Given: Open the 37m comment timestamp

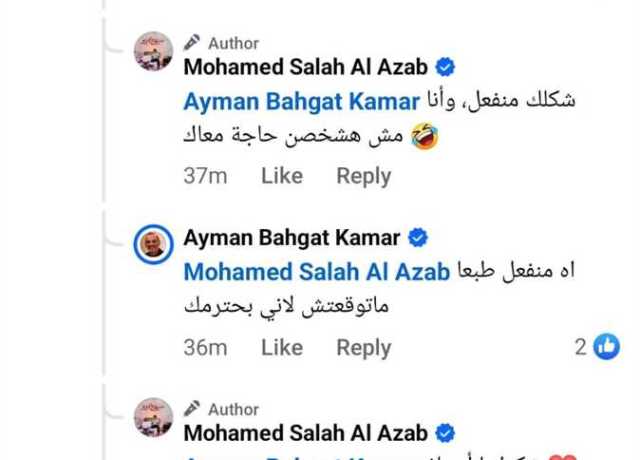Looking at the screenshot, I should pyautogui.click(x=205, y=176).
